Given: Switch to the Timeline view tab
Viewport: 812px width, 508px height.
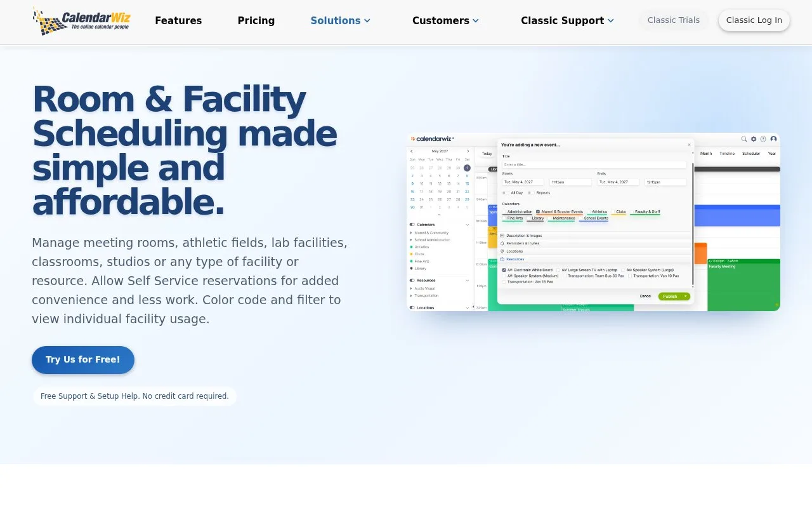Looking at the screenshot, I should pos(727,154).
